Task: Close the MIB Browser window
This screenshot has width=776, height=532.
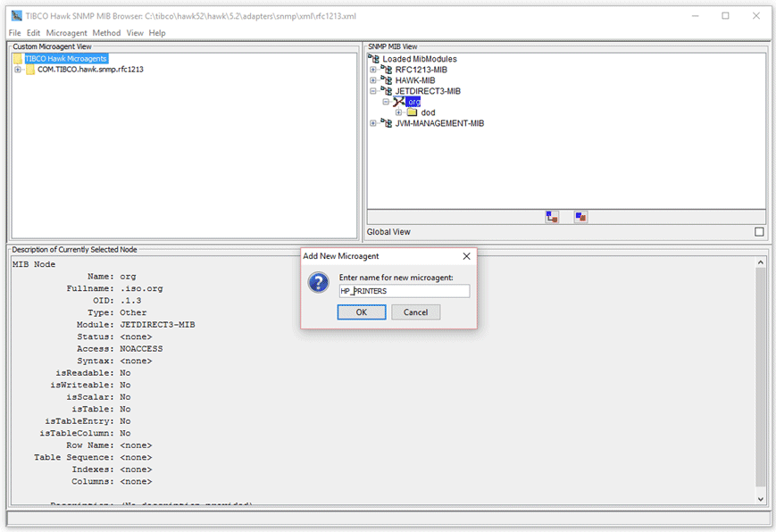Action: click(x=756, y=16)
